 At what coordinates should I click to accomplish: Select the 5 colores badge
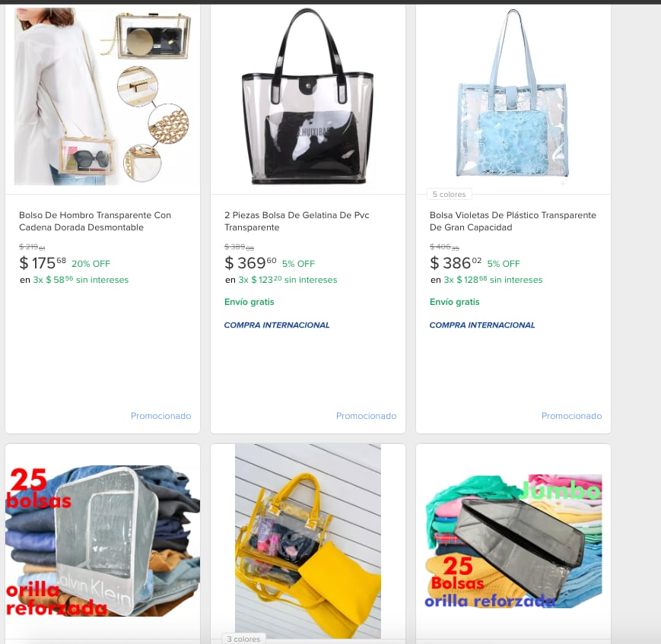449,195
